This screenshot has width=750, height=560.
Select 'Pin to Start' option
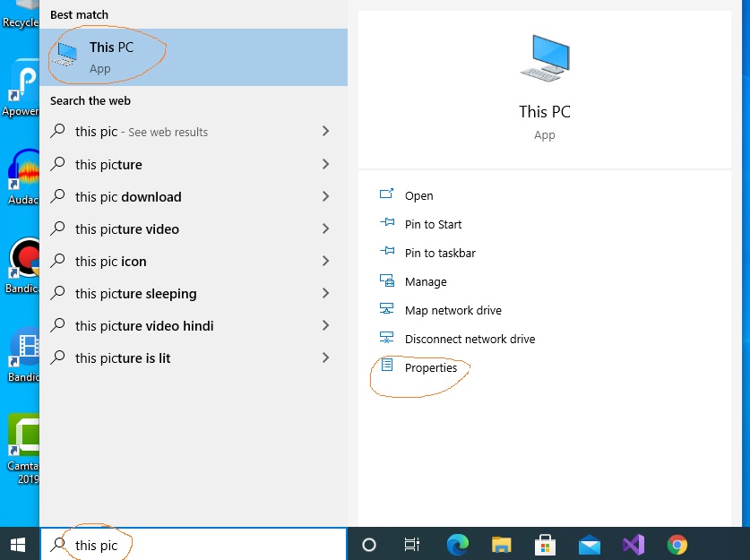432,224
